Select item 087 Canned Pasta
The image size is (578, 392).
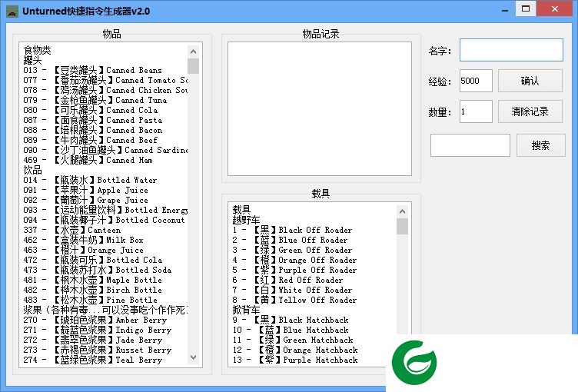click(x=92, y=120)
